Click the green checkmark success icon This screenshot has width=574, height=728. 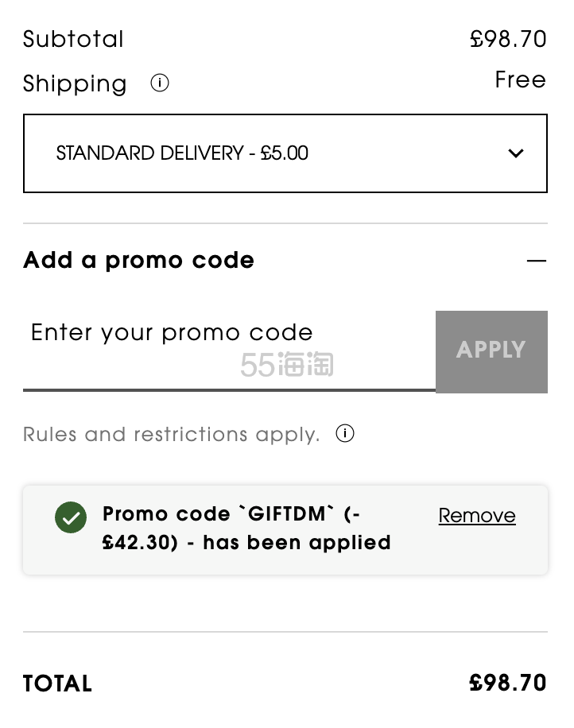coord(71,517)
